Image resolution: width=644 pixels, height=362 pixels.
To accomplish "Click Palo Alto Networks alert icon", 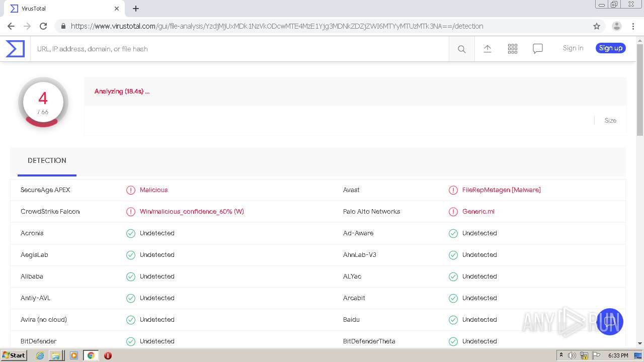I will (x=453, y=212).
